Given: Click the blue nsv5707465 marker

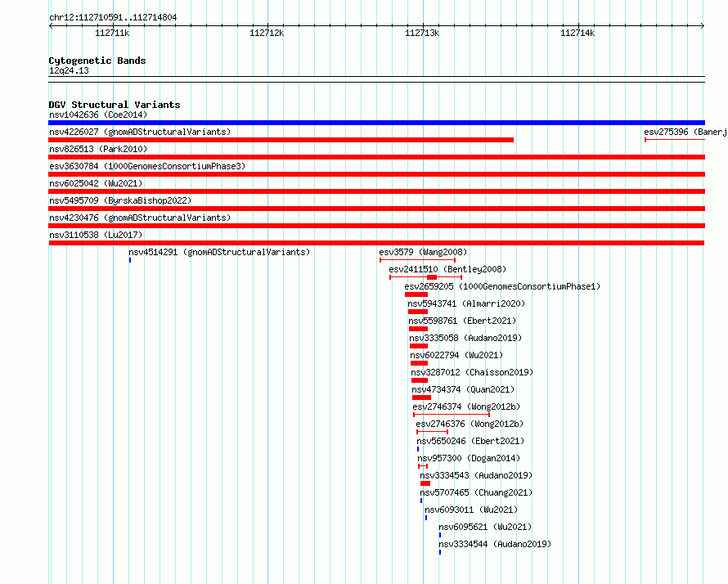Looking at the screenshot, I should [x=421, y=501].
